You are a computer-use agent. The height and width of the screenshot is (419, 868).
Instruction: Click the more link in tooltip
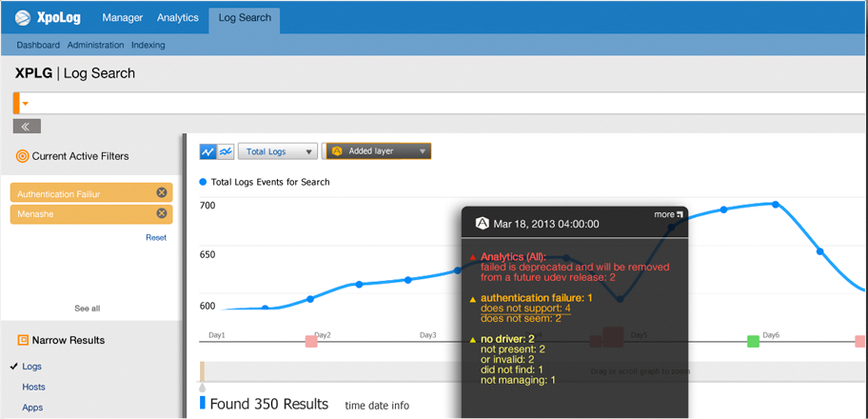coord(668,214)
